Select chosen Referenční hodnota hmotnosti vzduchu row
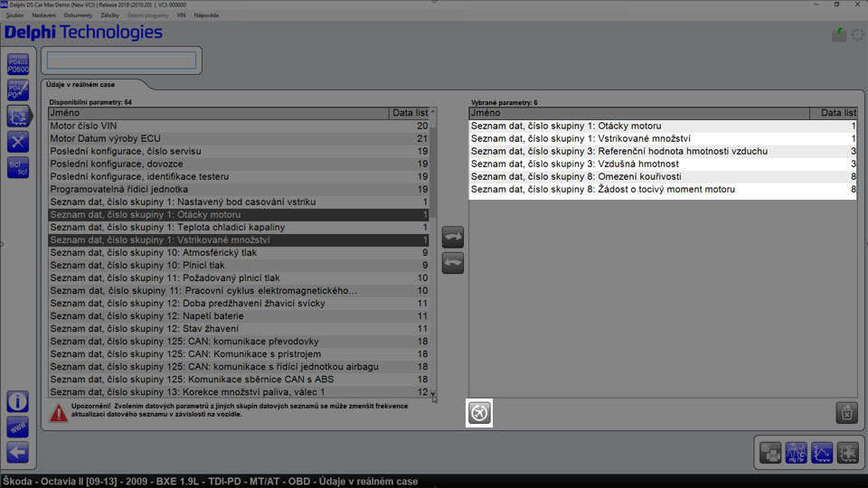 663,151
